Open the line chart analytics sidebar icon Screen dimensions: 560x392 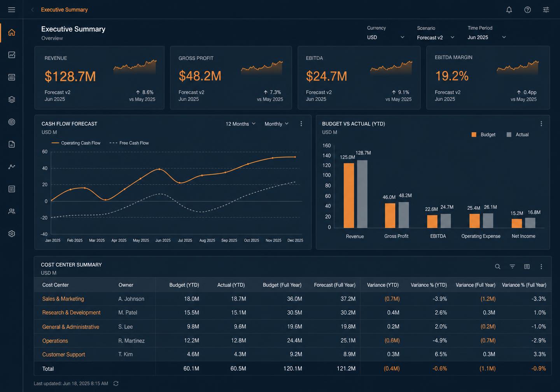tap(12, 55)
